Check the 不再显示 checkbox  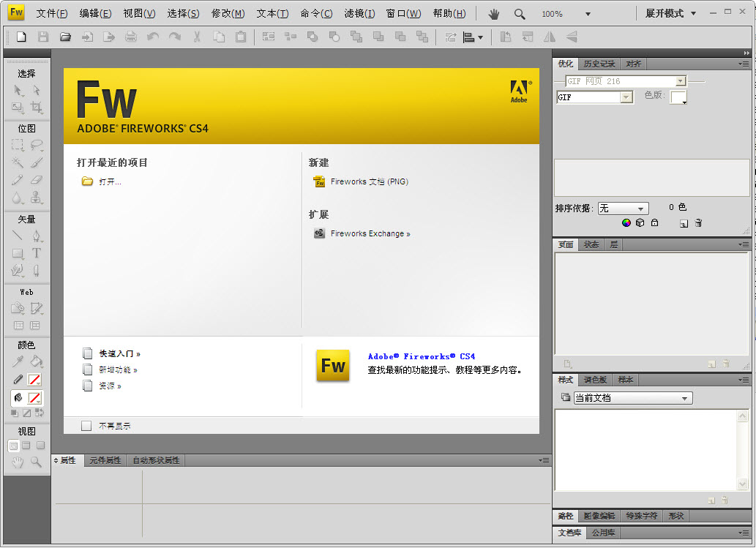(x=86, y=425)
